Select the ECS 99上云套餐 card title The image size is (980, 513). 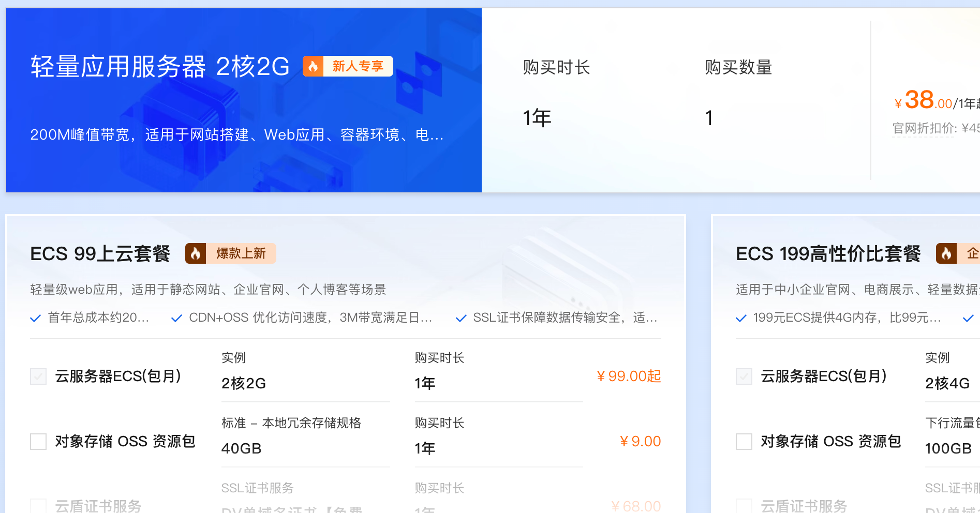point(100,253)
